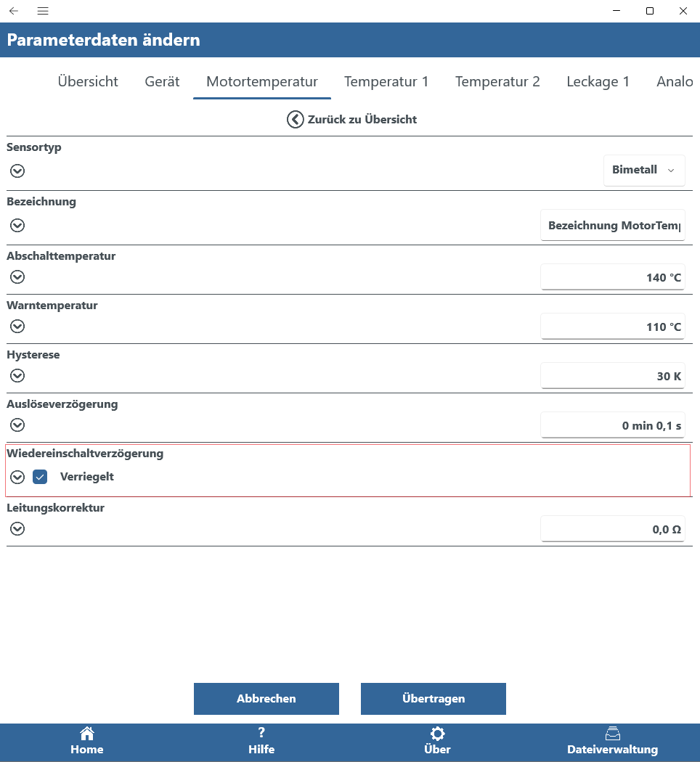Open the hamburger menu
The image size is (700, 762).
pyautogui.click(x=43, y=11)
